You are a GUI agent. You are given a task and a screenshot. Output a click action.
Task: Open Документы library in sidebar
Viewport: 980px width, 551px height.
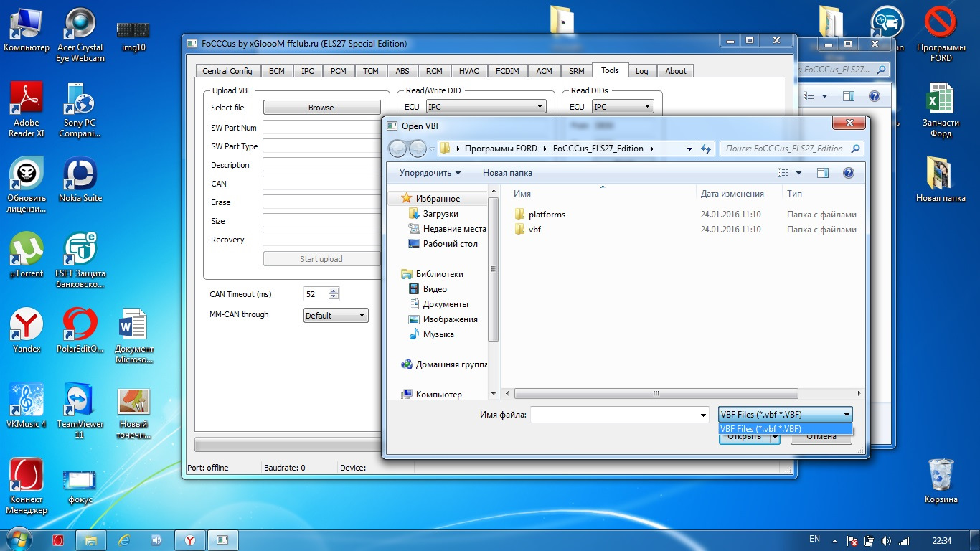click(445, 304)
